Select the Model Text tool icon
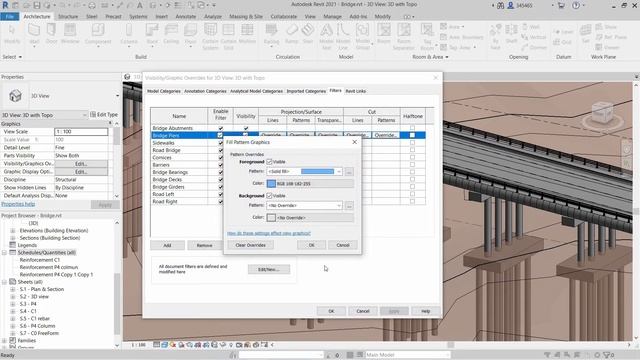 pos(326,31)
